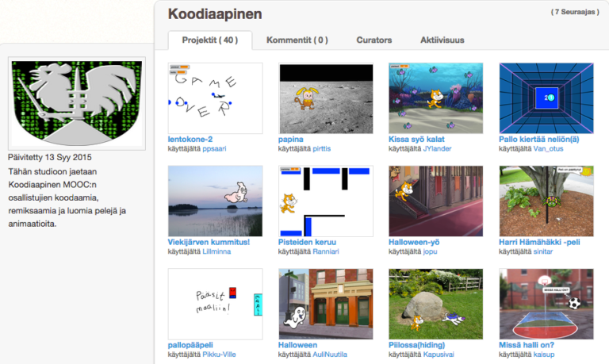Open the Kissa syö kalat thumbnail
The width and height of the screenshot is (609, 364).
pyautogui.click(x=436, y=98)
